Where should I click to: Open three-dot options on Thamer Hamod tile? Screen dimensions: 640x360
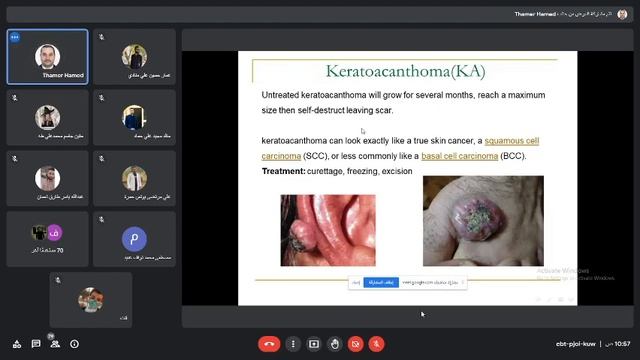15,37
